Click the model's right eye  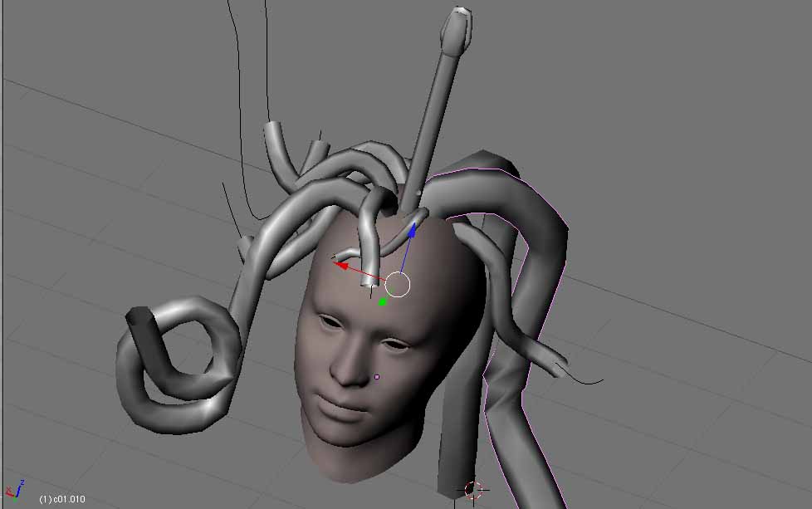(x=329, y=321)
